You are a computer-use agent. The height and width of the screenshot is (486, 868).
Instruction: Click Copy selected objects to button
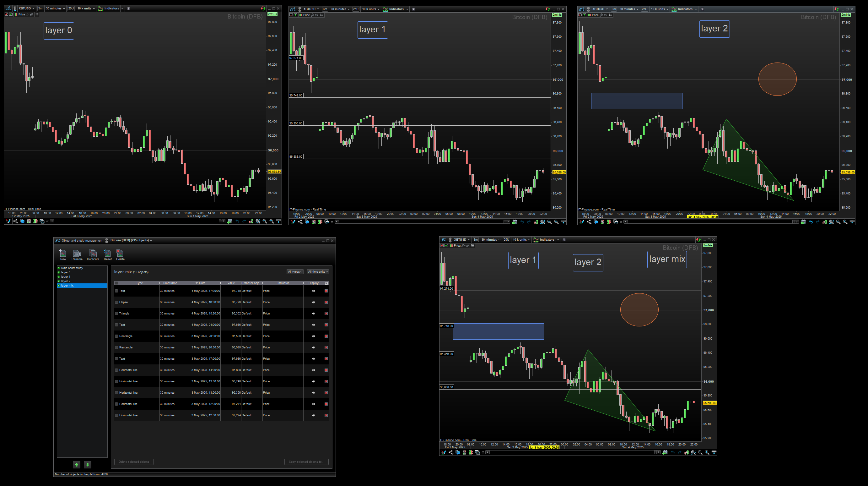[306, 462]
